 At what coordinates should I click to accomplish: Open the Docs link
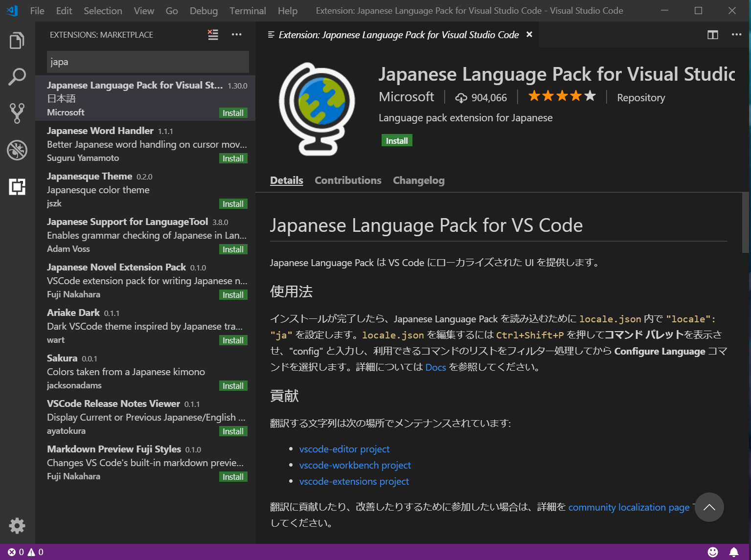(435, 367)
